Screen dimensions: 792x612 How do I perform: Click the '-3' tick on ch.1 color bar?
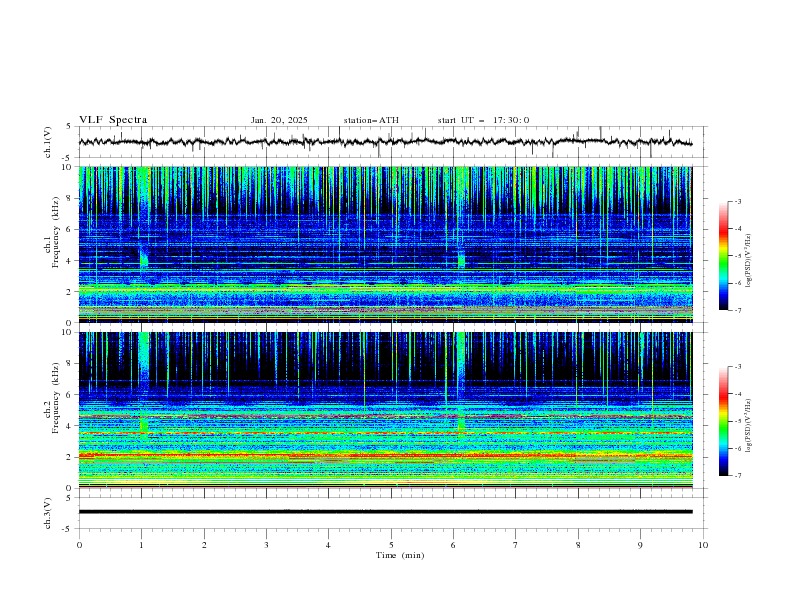(x=738, y=201)
